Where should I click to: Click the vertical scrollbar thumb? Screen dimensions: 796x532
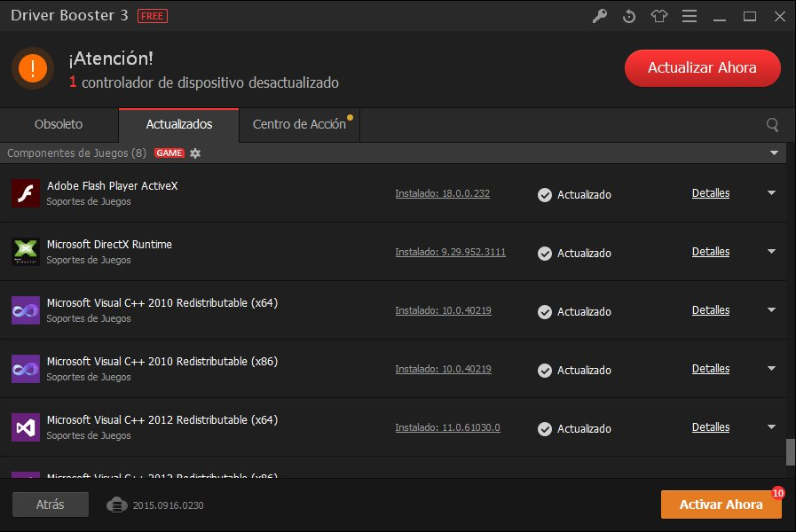[x=791, y=452]
